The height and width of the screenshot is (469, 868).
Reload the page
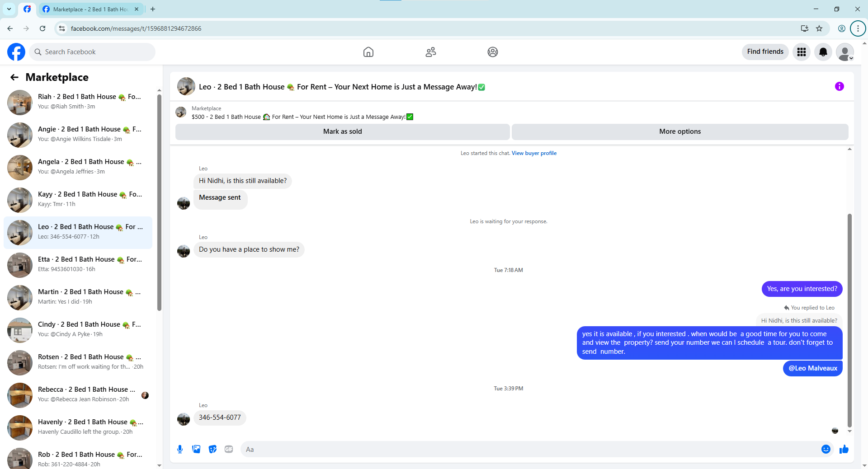pos(42,28)
